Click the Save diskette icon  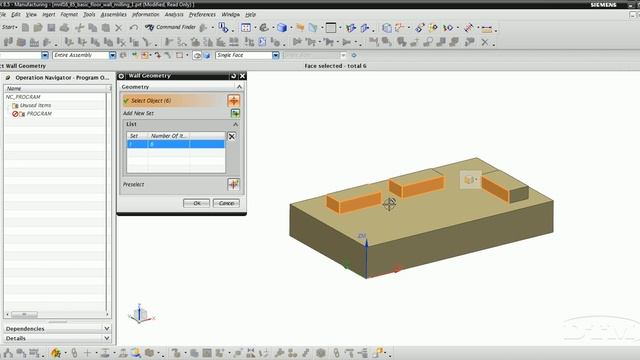coord(51,27)
